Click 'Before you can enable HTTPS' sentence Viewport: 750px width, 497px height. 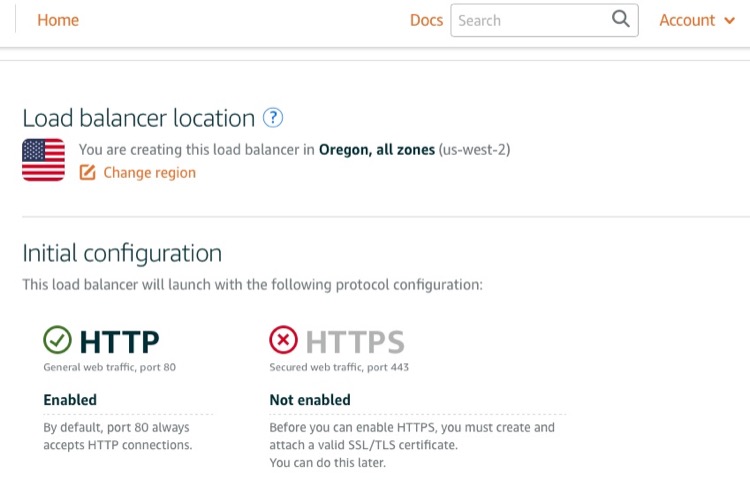click(412, 436)
